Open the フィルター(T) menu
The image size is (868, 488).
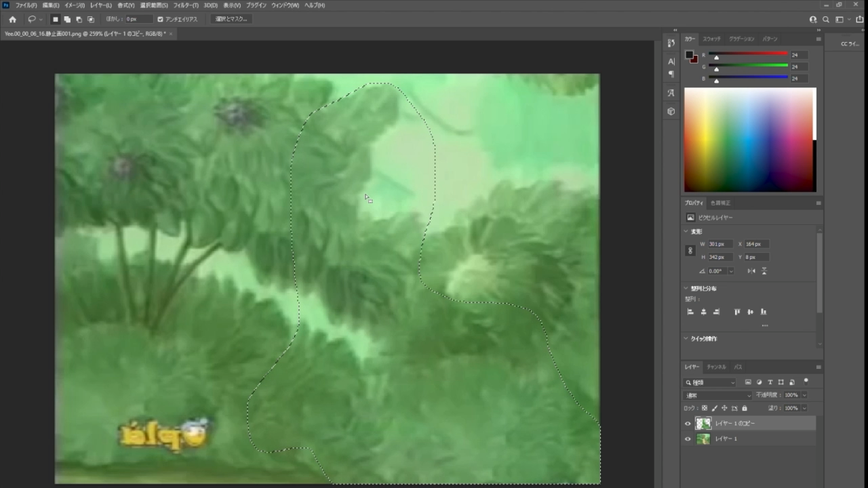[x=185, y=5]
